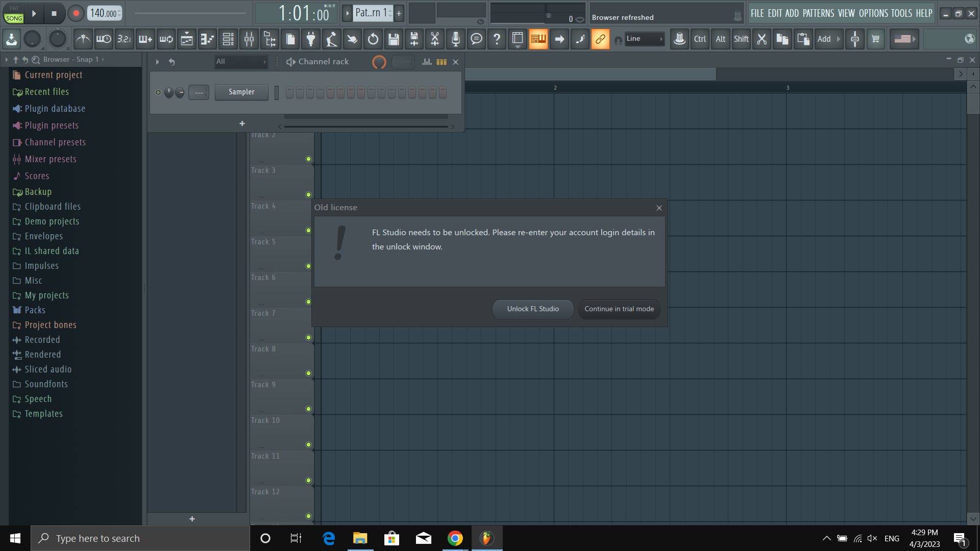Image resolution: width=980 pixels, height=551 pixels.
Task: Click the channel rack graph editor icon
Action: (x=427, y=62)
